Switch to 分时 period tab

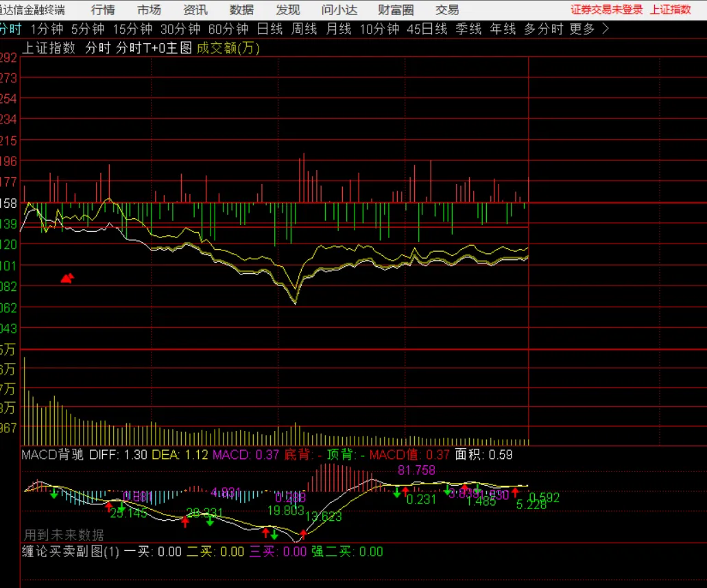[x=10, y=30]
